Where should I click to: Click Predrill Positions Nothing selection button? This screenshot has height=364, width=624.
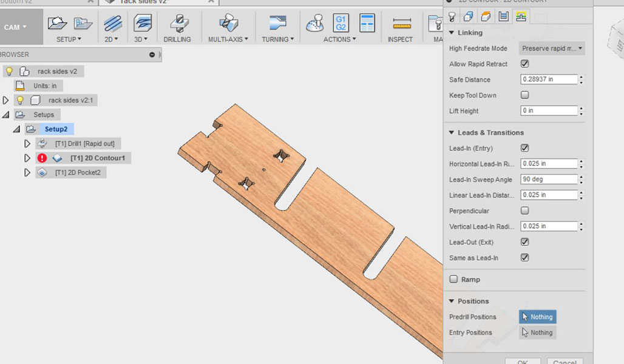coord(538,317)
